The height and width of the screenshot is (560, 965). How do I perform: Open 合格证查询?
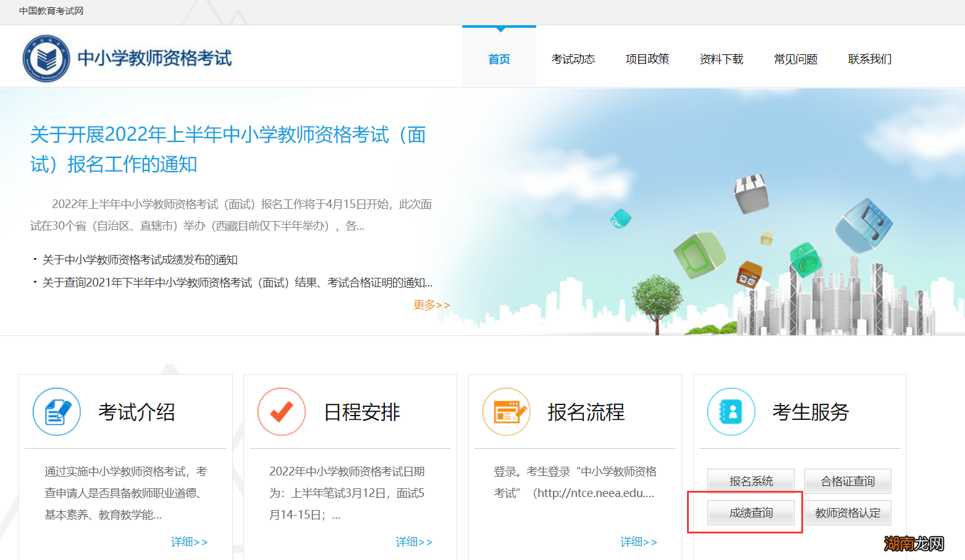pyautogui.click(x=848, y=481)
